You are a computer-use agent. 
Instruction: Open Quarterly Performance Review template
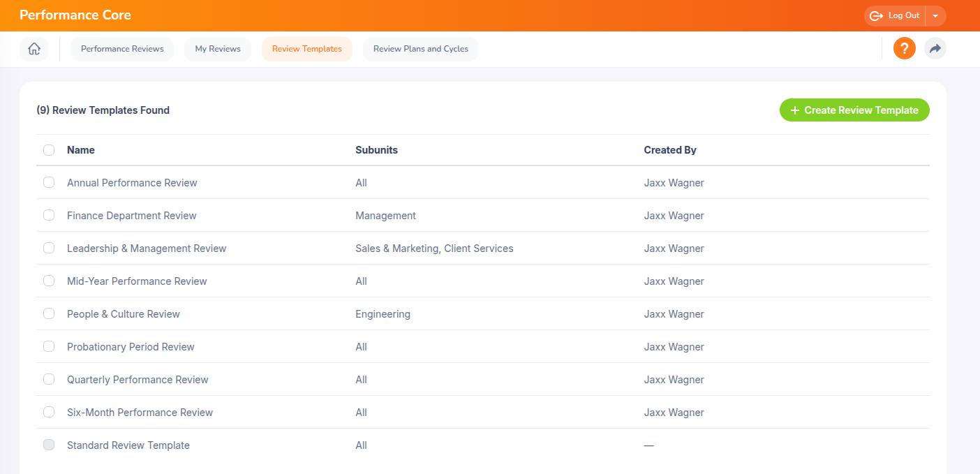138,380
